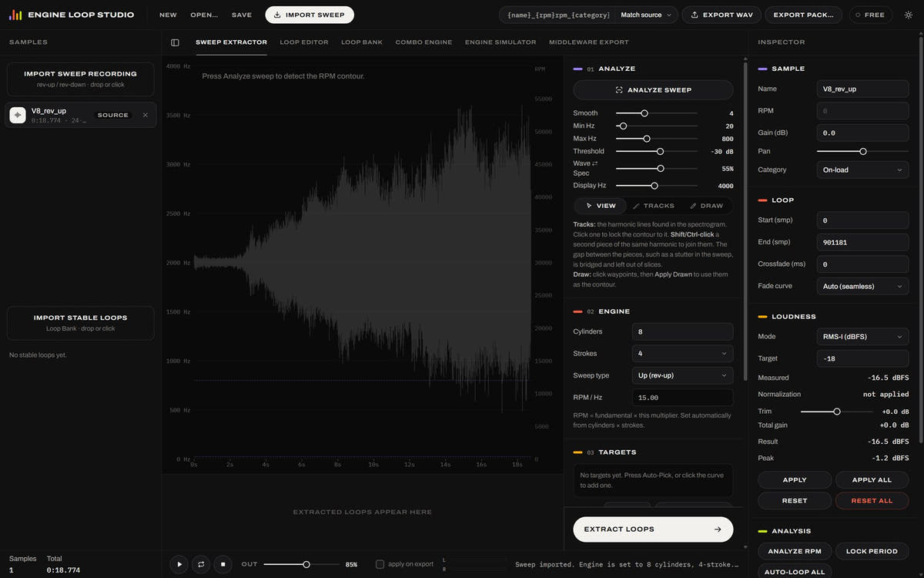
Task: Click the Reset All button
Action: (872, 501)
